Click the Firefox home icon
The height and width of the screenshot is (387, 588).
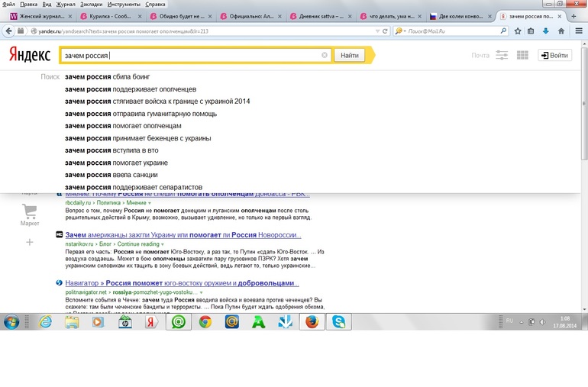[x=561, y=31]
